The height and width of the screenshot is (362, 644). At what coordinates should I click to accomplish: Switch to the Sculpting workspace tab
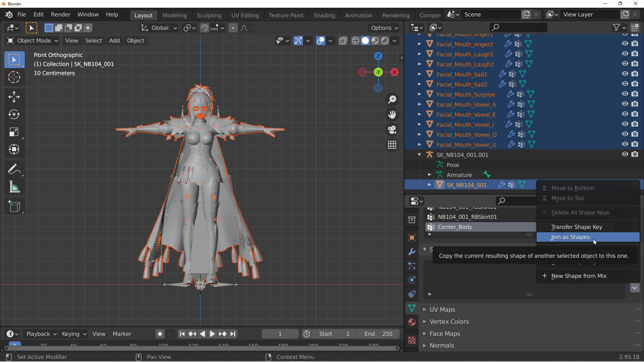[209, 15]
